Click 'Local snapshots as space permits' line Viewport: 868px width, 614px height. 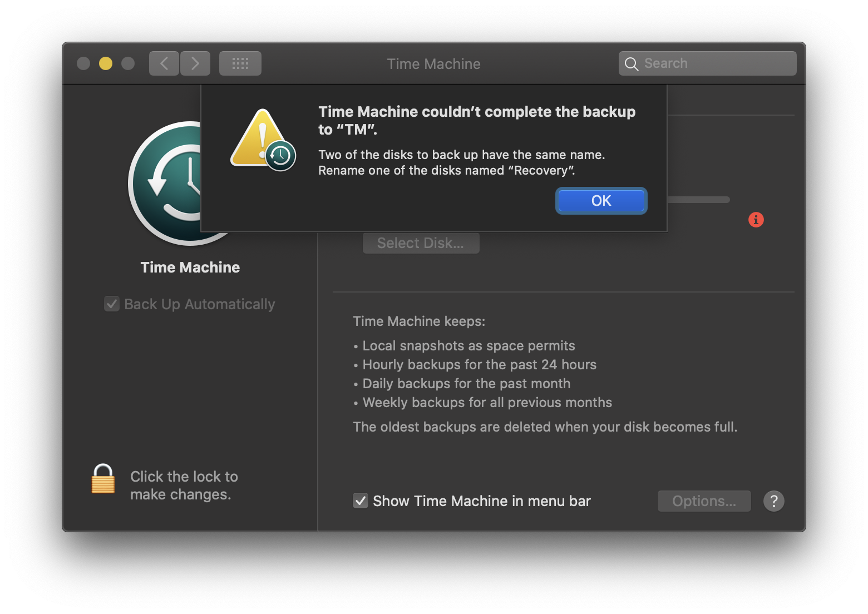[468, 345]
